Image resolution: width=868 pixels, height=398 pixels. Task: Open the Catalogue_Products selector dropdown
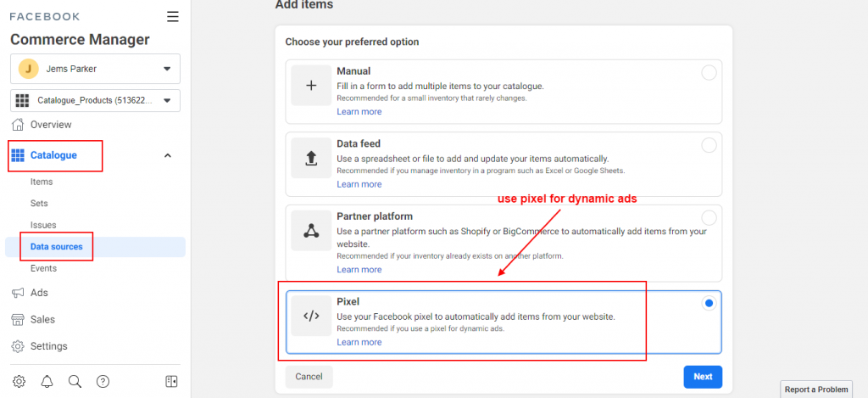tap(95, 100)
